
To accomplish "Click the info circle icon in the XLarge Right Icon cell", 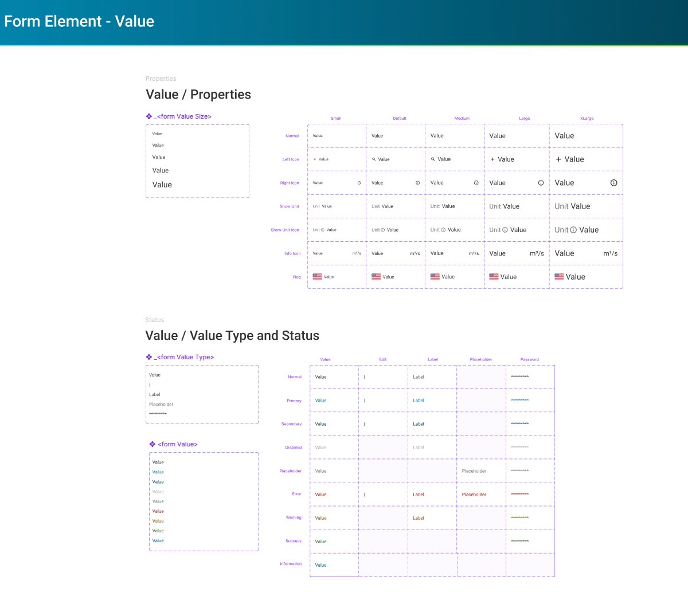I will point(614,183).
